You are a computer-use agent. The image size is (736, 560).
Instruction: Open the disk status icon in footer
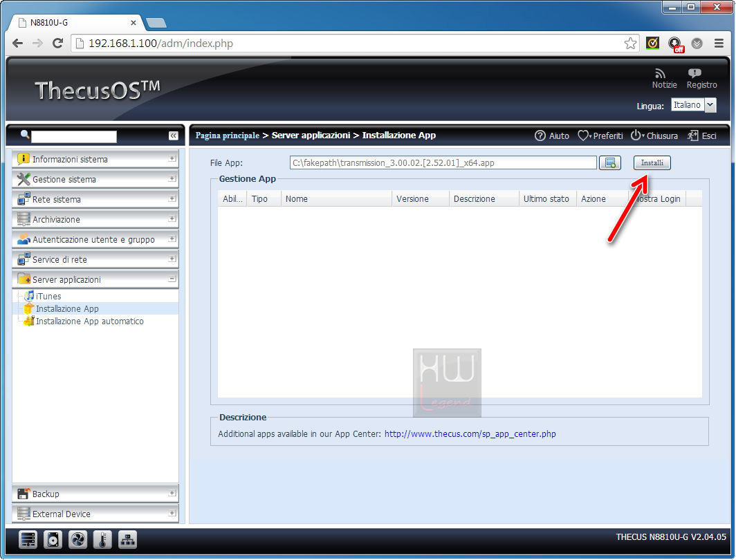(53, 540)
